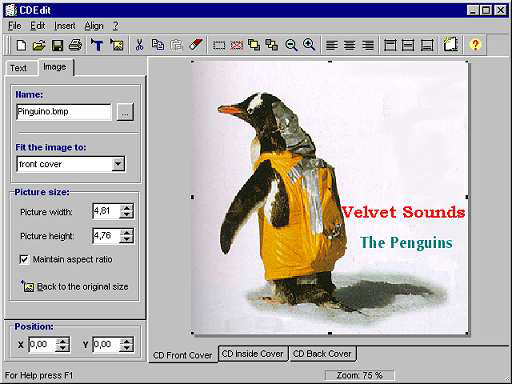Open the Edit menu
Image resolution: width=512 pixels, height=384 pixels.
pos(38,26)
